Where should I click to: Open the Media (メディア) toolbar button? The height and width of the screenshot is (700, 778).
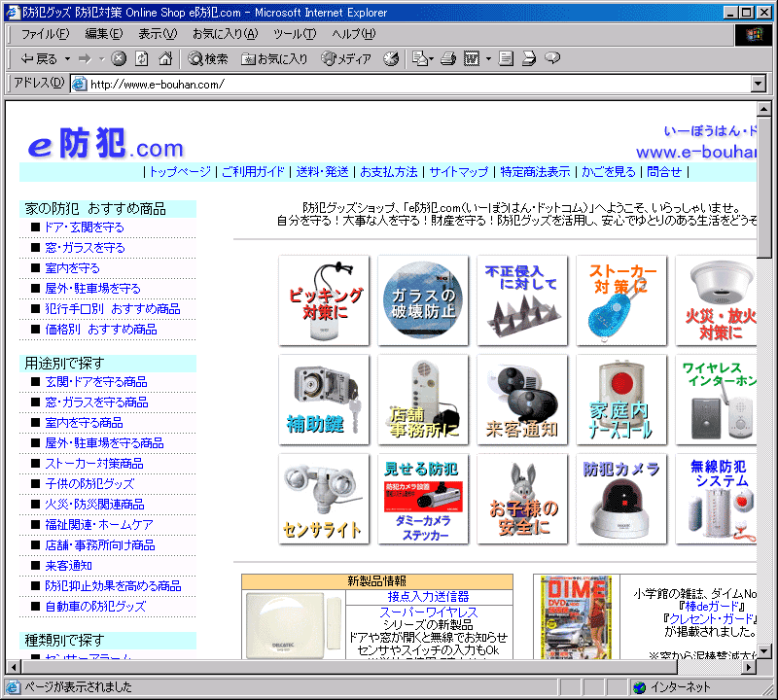(x=346, y=59)
